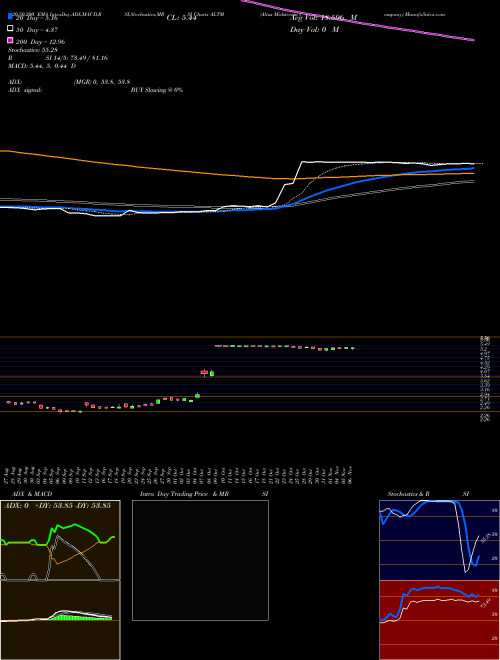Screen dimensions: 500x660
Task: Click the blue 20 Day legend swatch
Action: (10, 17)
